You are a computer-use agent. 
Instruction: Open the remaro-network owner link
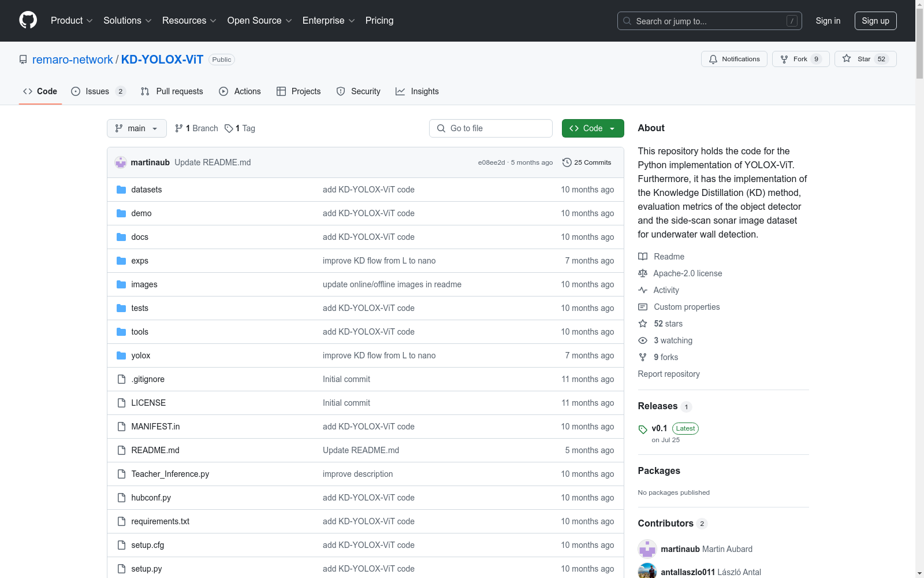(73, 60)
